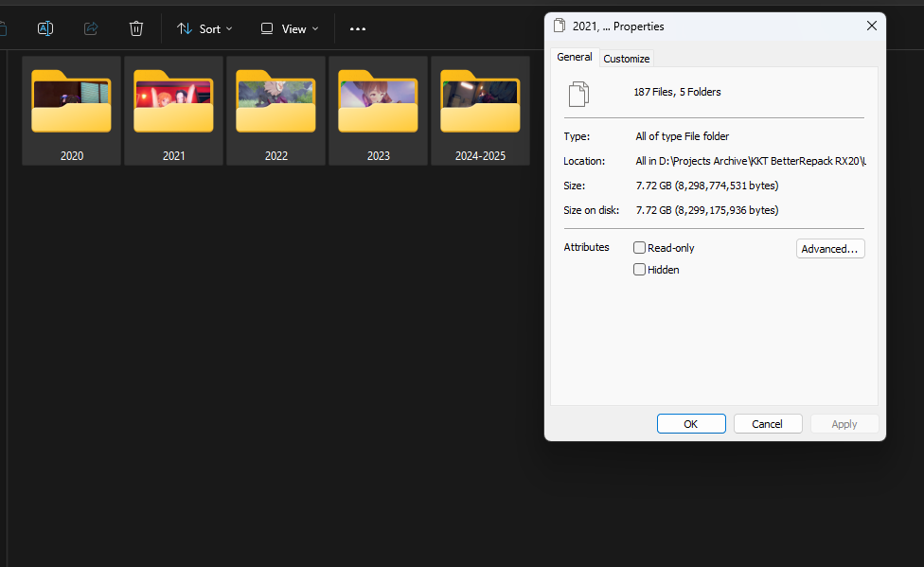Viewport: 924px width, 567px height.
Task: Select the General tab
Action: (574, 57)
